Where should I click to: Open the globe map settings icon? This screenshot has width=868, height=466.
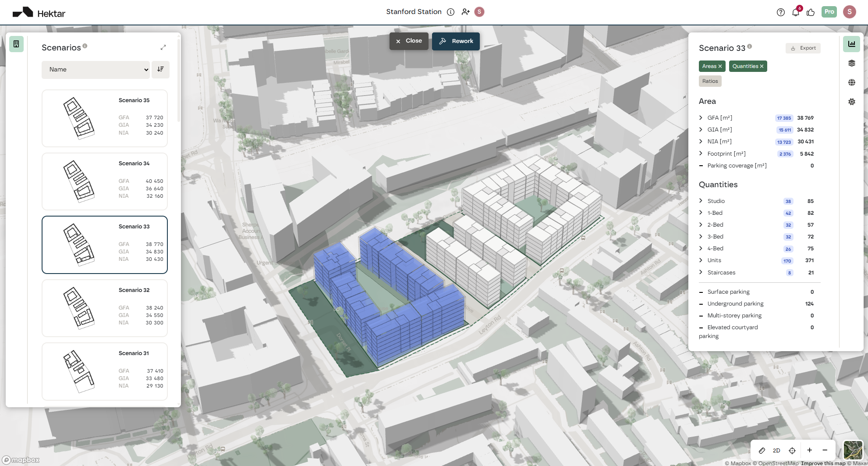point(851,82)
